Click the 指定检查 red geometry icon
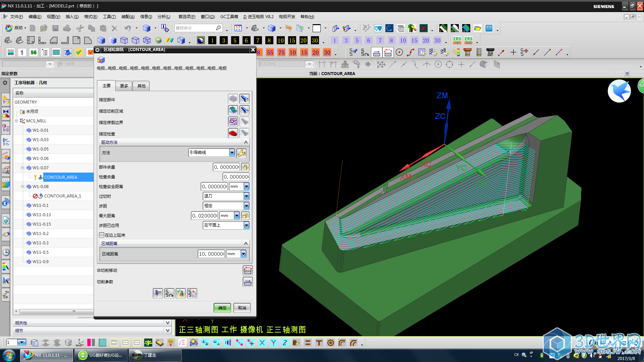Screen dimensions: 644x362 click(x=233, y=133)
